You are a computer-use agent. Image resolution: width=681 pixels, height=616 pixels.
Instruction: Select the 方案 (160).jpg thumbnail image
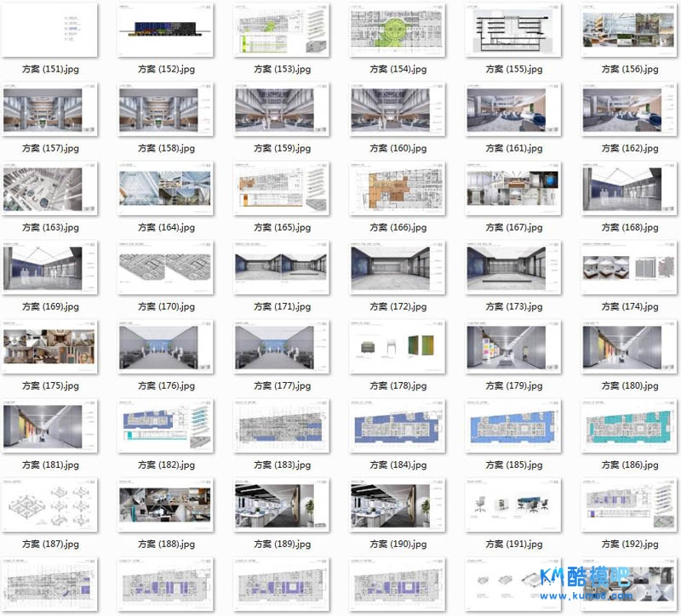pyautogui.click(x=398, y=109)
